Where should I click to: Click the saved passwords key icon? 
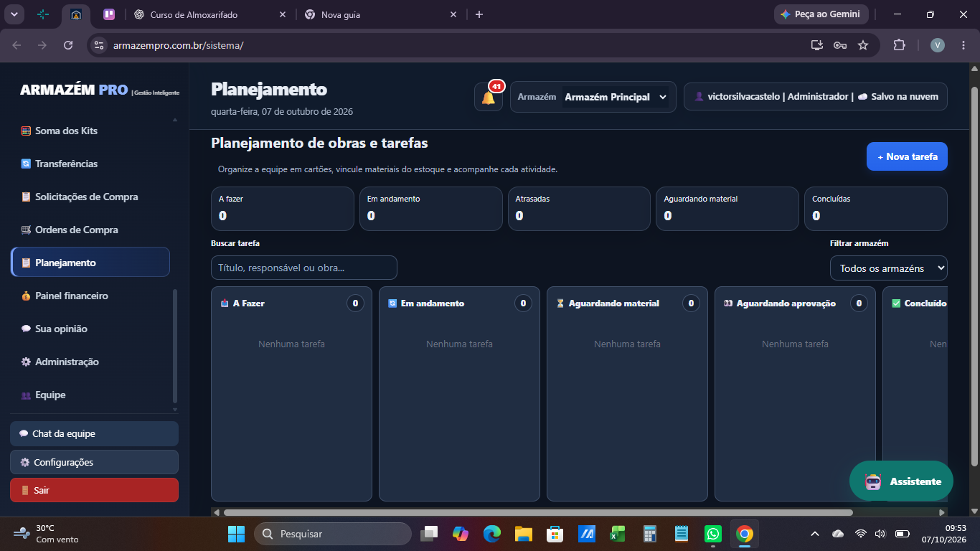pyautogui.click(x=840, y=45)
